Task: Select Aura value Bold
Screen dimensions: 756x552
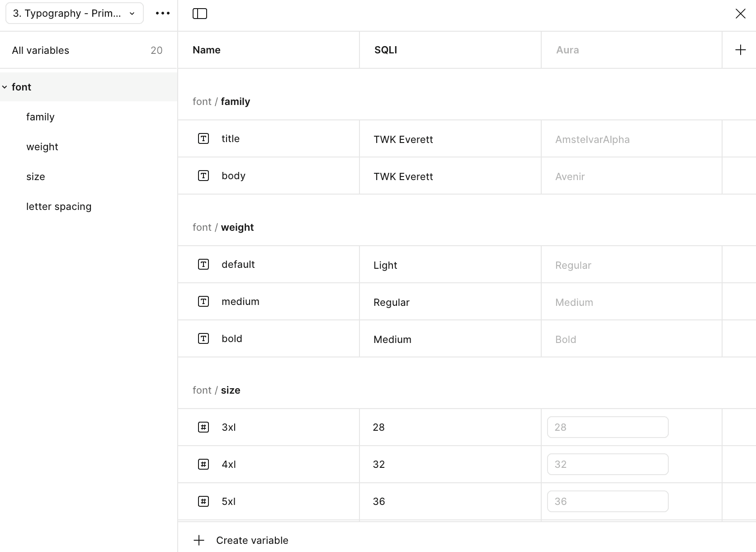Action: (566, 339)
